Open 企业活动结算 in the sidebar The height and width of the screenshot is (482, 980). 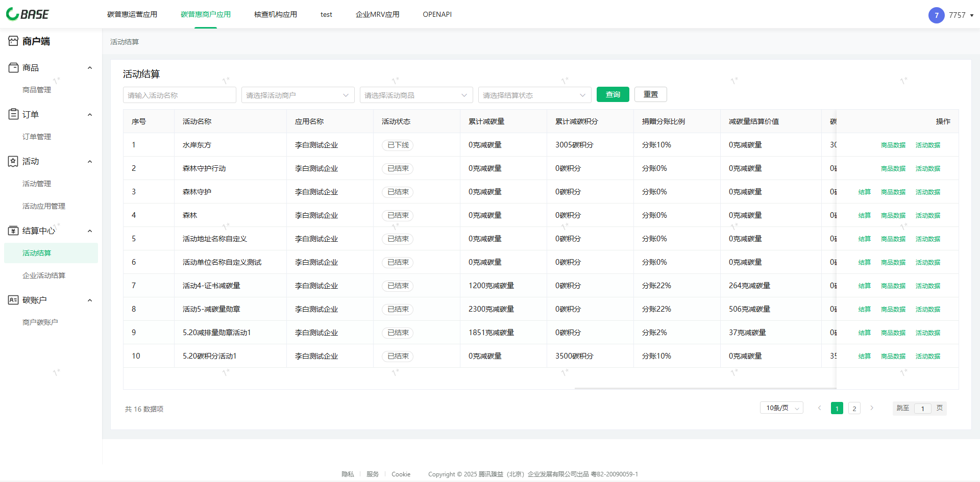coord(44,275)
